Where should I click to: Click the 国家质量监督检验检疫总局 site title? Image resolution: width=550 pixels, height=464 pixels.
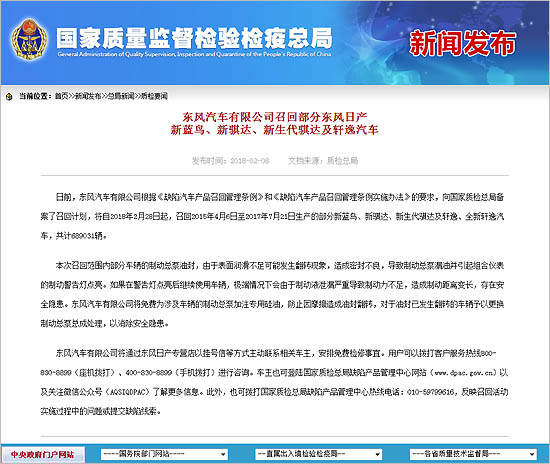coord(194,38)
